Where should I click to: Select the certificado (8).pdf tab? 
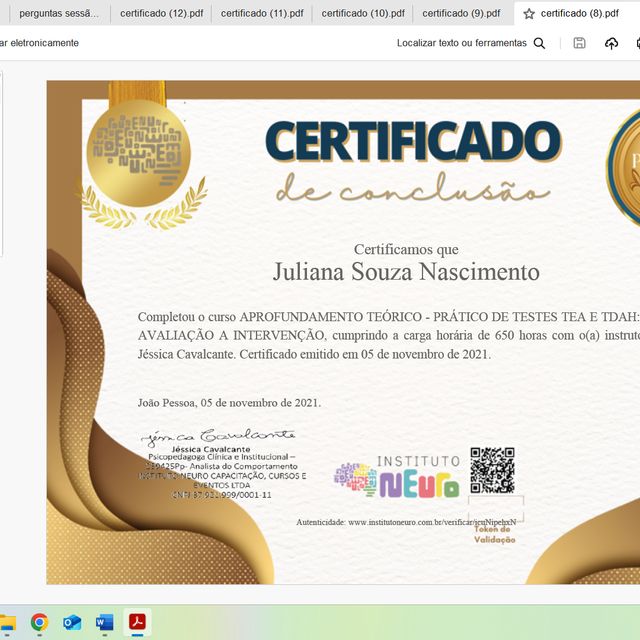pos(579,13)
